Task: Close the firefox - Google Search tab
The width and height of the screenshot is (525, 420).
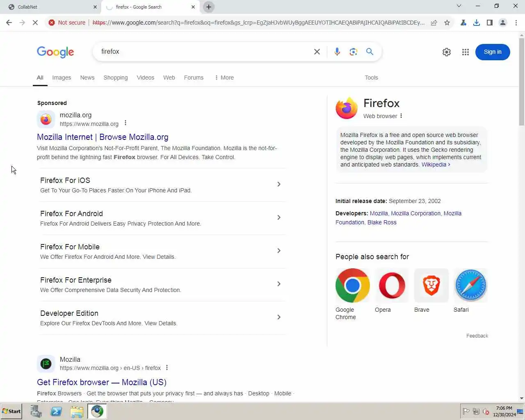Action: click(x=193, y=7)
